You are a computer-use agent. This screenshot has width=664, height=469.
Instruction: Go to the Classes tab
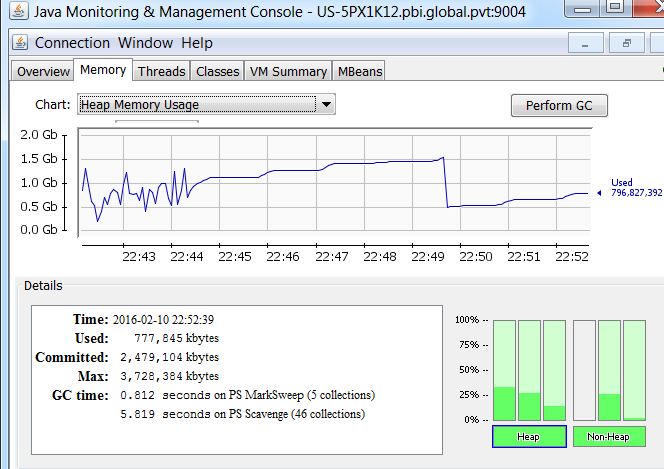pos(217,71)
